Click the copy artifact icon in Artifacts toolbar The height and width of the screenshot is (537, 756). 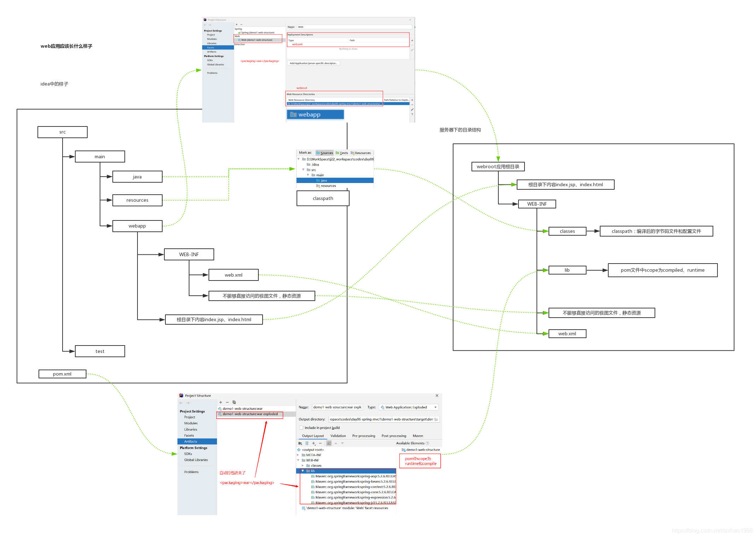(x=234, y=402)
